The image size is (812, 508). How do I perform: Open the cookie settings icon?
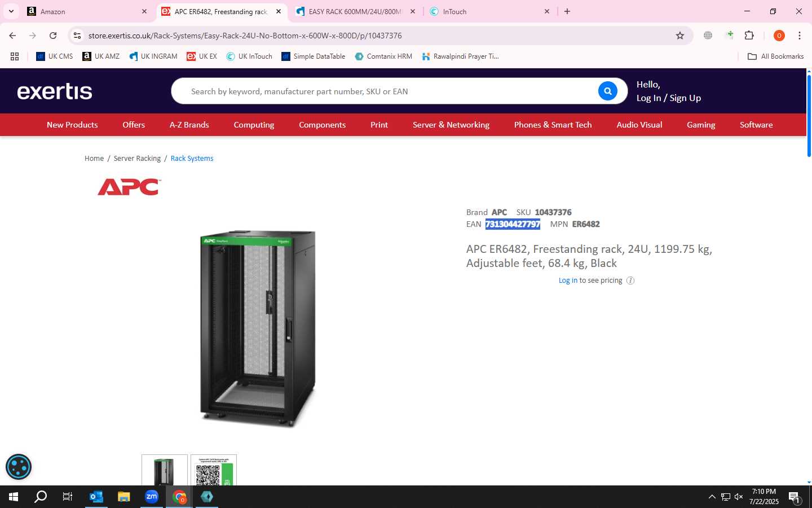[x=19, y=467]
